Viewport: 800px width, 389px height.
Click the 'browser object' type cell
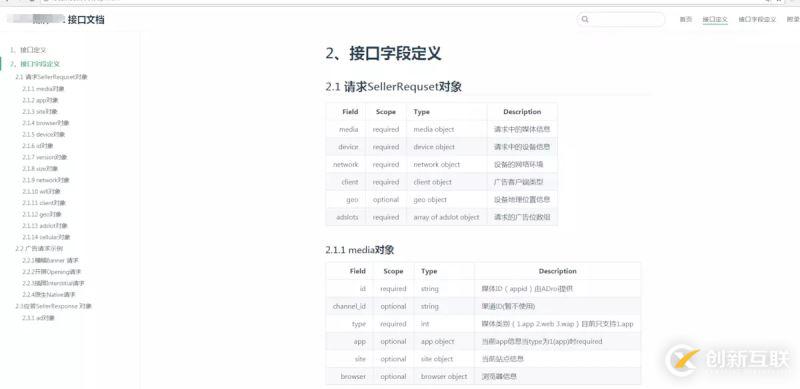coord(444,377)
